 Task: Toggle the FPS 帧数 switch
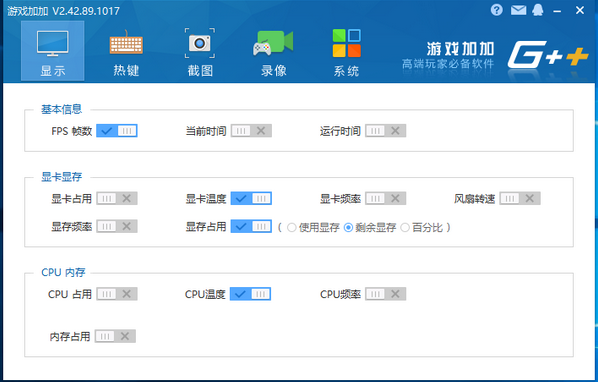117,131
